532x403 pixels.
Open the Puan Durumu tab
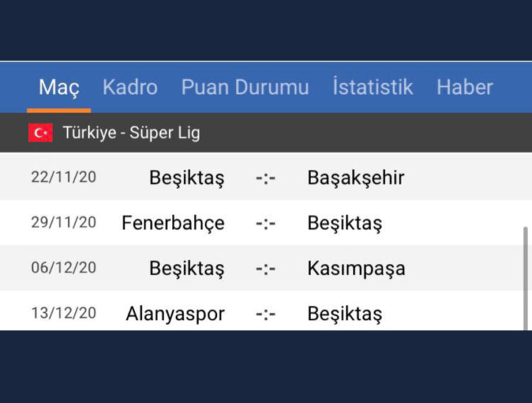pos(245,87)
